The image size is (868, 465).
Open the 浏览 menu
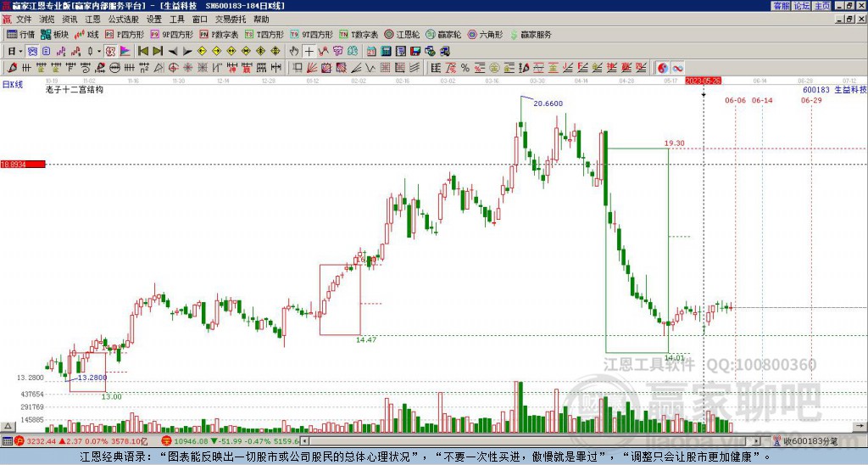(47, 20)
